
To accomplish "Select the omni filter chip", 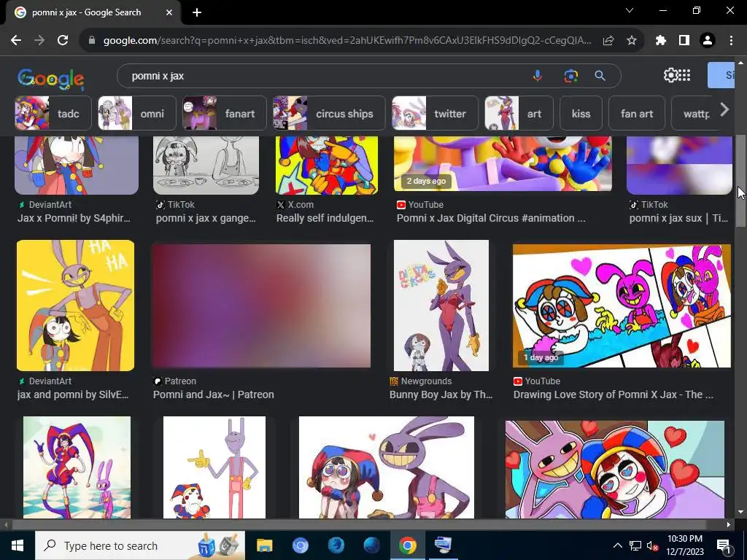I will (x=136, y=113).
